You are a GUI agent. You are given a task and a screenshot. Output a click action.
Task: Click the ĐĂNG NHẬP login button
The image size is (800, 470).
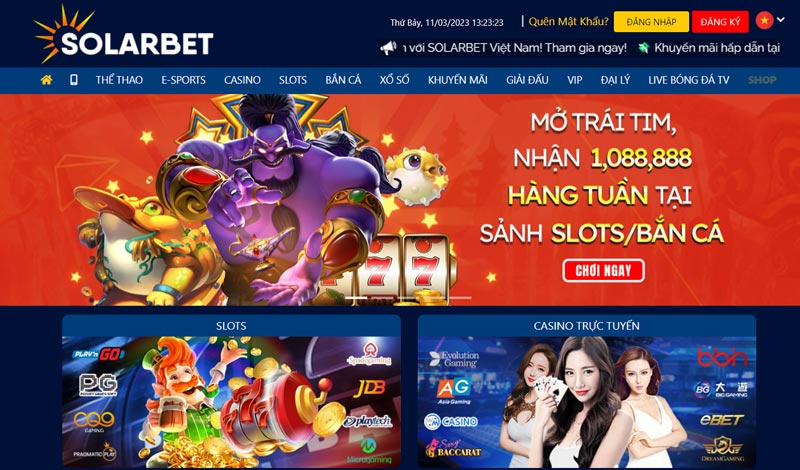tap(651, 22)
